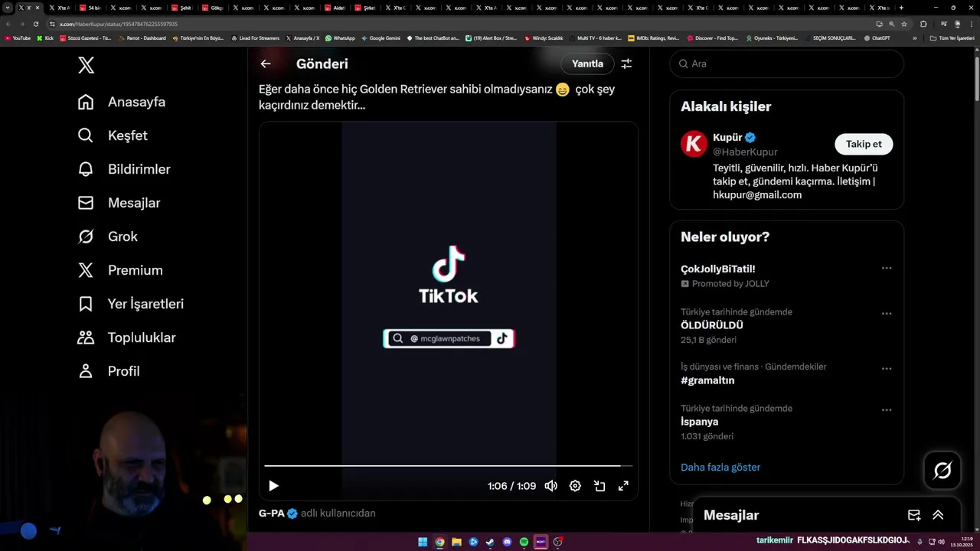Click the X logo in the sidebar

pyautogui.click(x=86, y=65)
